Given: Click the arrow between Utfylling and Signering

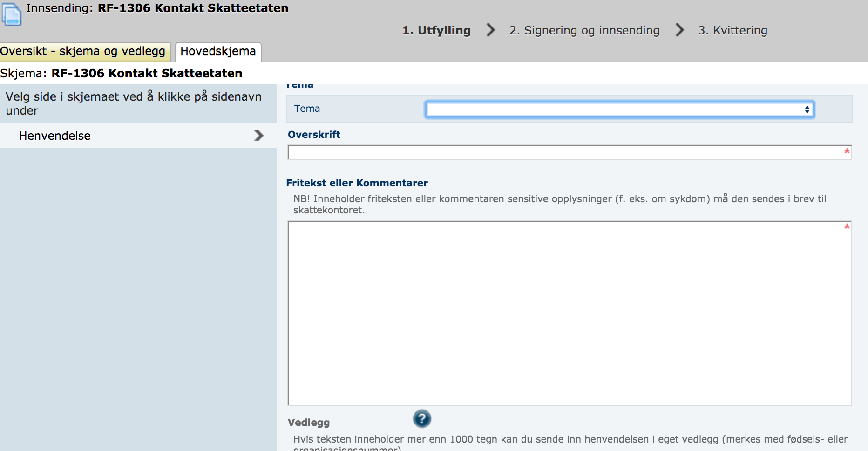Looking at the screenshot, I should click(x=490, y=30).
